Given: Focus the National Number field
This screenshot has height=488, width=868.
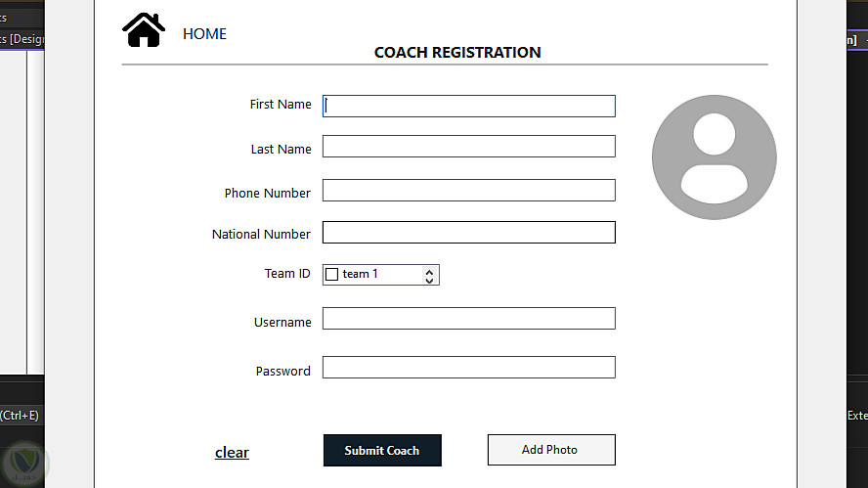Looking at the screenshot, I should (x=469, y=233).
